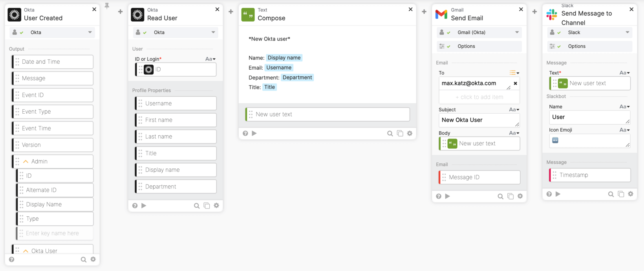Screen dimensions: 644x271
Task: Select the 'Department' profile property output
Action: pyautogui.click(x=176, y=186)
